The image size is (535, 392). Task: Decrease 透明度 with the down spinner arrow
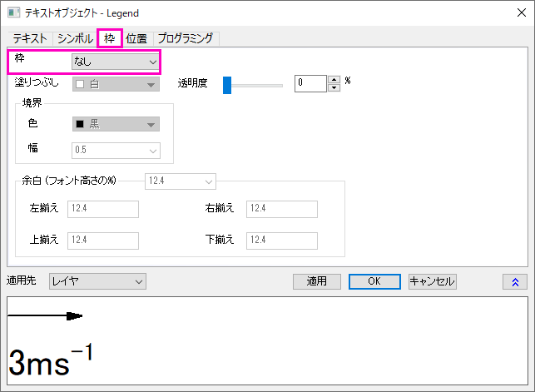click(334, 88)
